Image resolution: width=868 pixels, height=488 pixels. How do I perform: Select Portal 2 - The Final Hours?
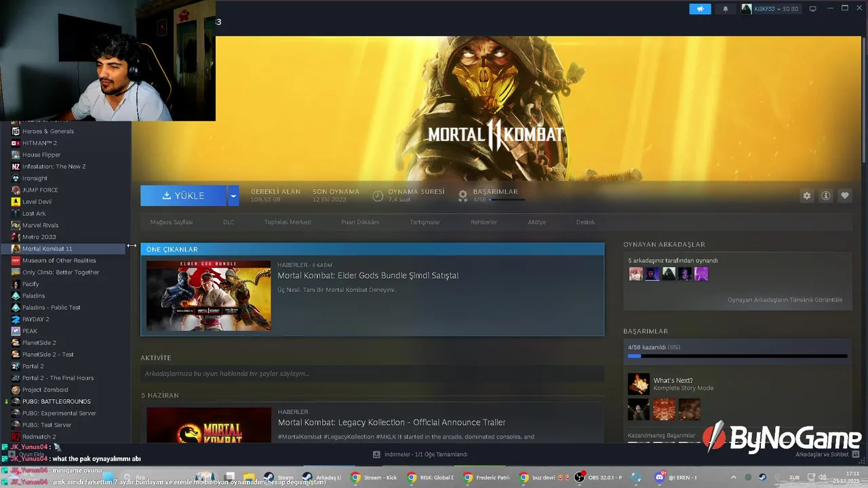point(58,378)
